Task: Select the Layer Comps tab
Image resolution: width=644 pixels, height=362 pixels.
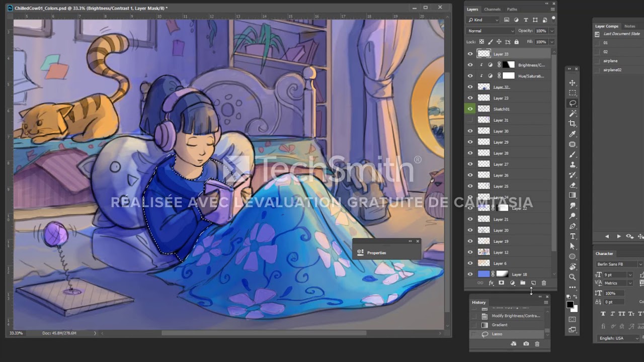Action: [x=607, y=26]
